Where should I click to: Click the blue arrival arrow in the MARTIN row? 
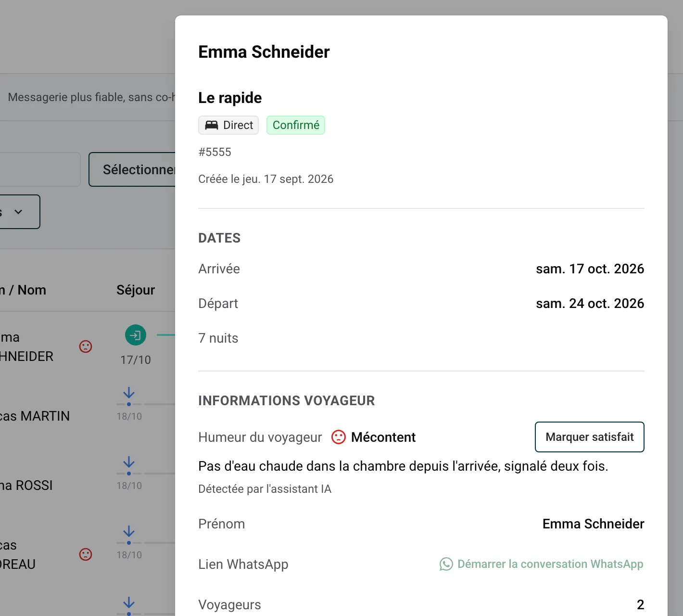point(129,393)
